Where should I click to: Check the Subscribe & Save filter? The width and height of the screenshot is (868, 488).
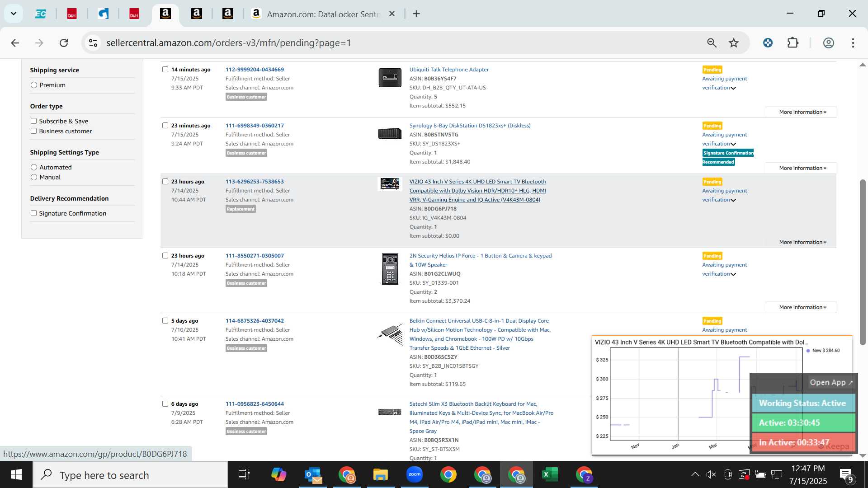tap(33, 121)
